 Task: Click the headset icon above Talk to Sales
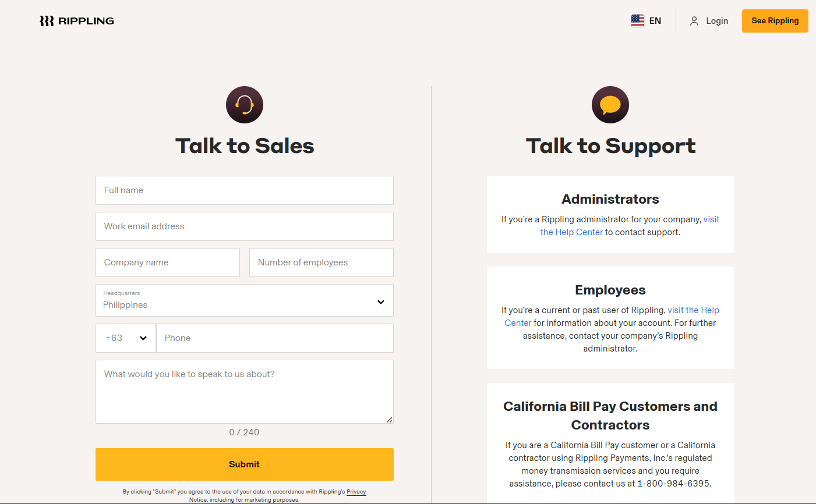(245, 105)
